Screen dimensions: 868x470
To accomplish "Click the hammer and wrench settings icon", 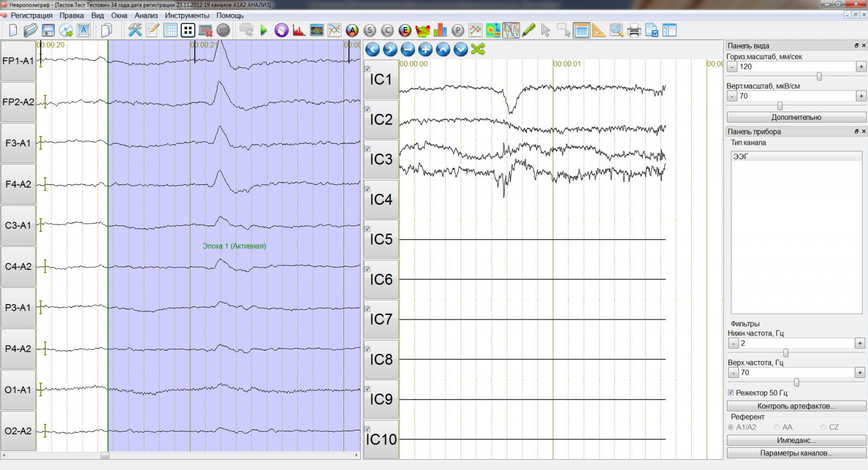I will click(135, 30).
